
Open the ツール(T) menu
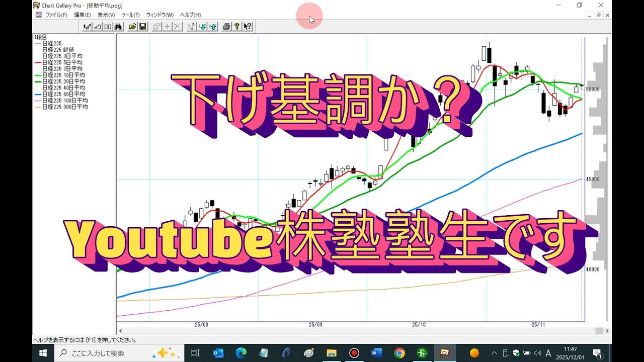(x=130, y=15)
